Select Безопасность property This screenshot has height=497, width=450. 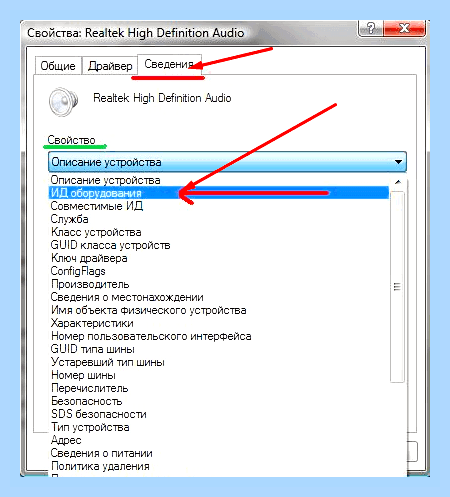[219, 401]
